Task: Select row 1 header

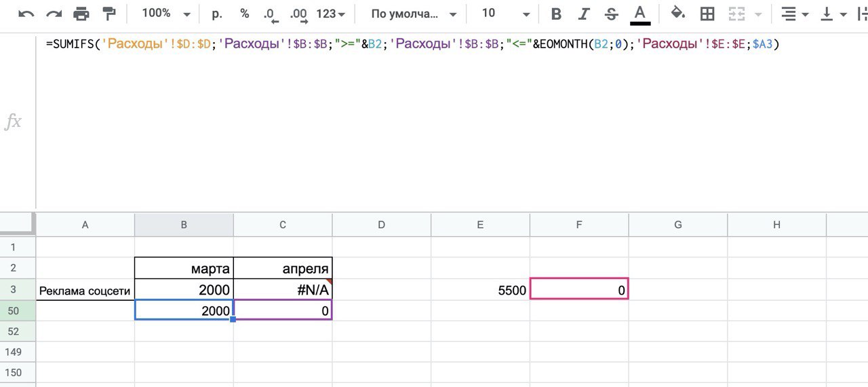Action: pyautogui.click(x=18, y=247)
